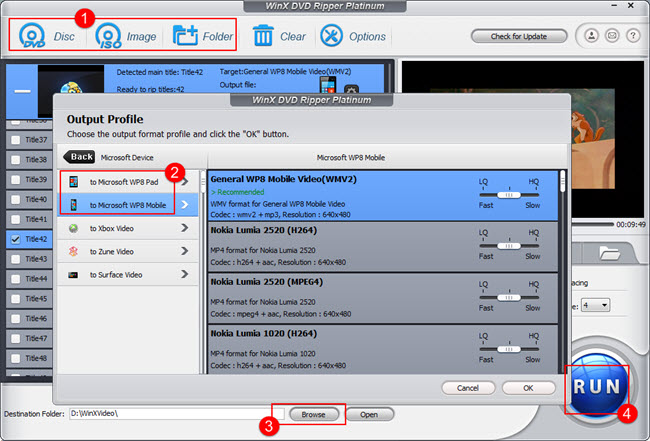Toggle the Title46 checkbox
Viewport: 650px width, 441px height.
(x=16, y=319)
